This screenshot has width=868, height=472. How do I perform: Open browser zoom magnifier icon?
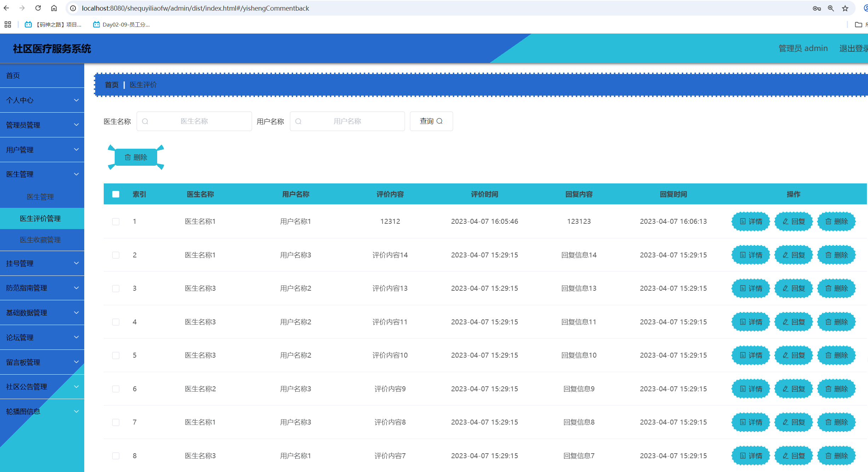point(831,8)
